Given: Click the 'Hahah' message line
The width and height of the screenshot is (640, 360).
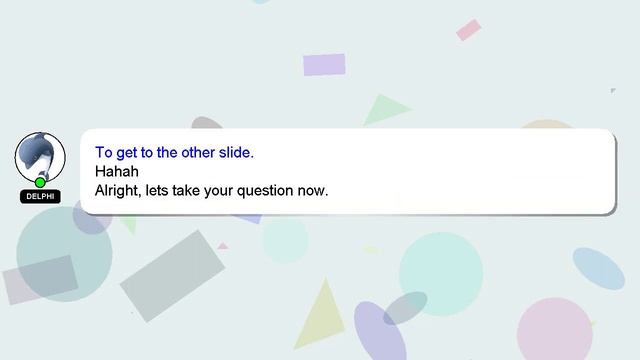Looking at the screenshot, I should (117, 171).
